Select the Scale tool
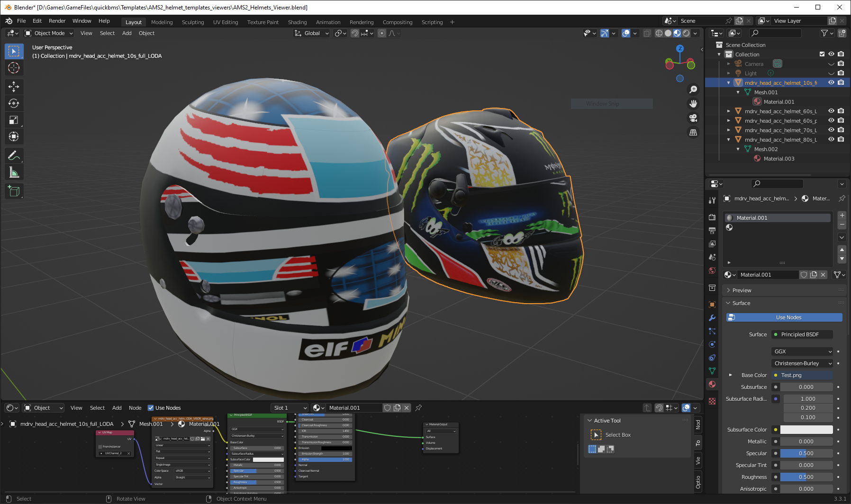Screen dimensions: 851x504 click(14, 120)
